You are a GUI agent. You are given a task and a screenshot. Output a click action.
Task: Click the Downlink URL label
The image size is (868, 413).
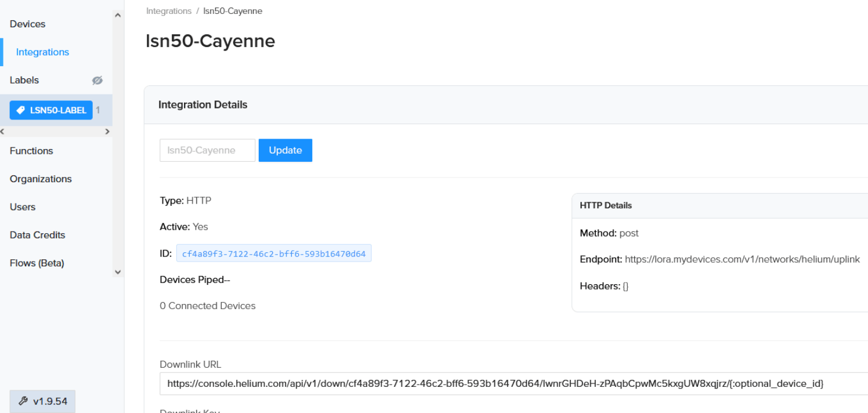click(190, 364)
